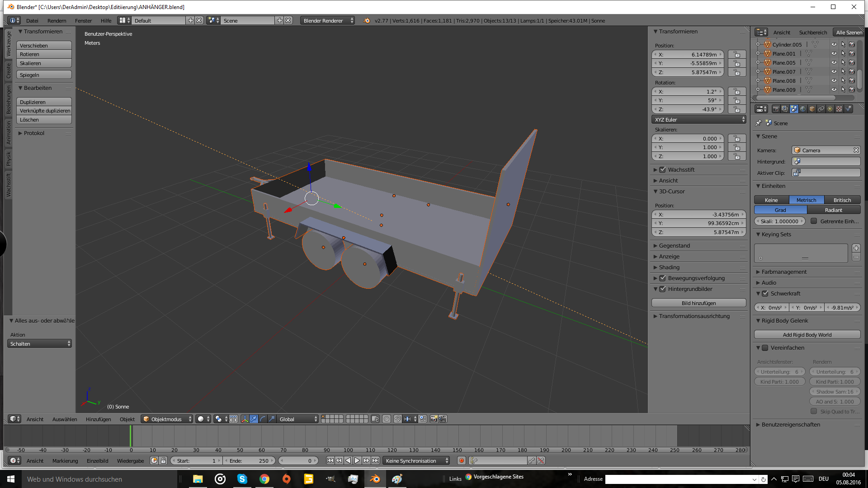
Task: Toggle the Schwerkraft checkbox
Action: (x=765, y=294)
